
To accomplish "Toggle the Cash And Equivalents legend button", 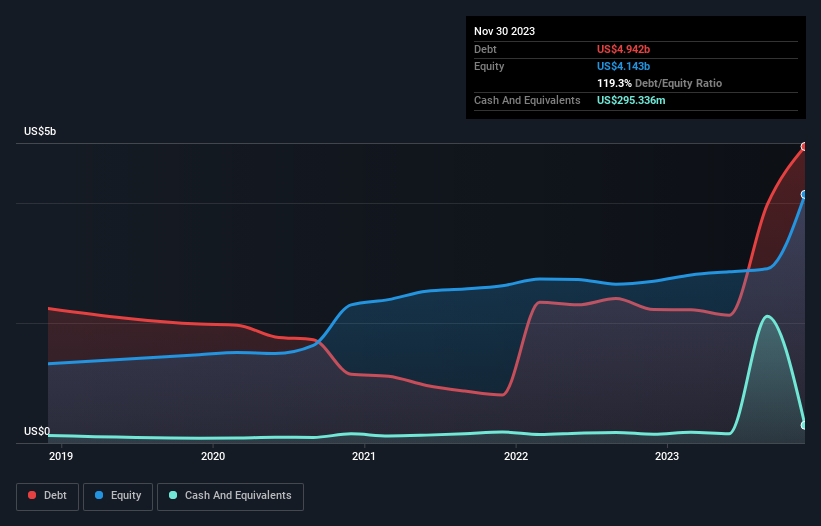I will 230,496.
